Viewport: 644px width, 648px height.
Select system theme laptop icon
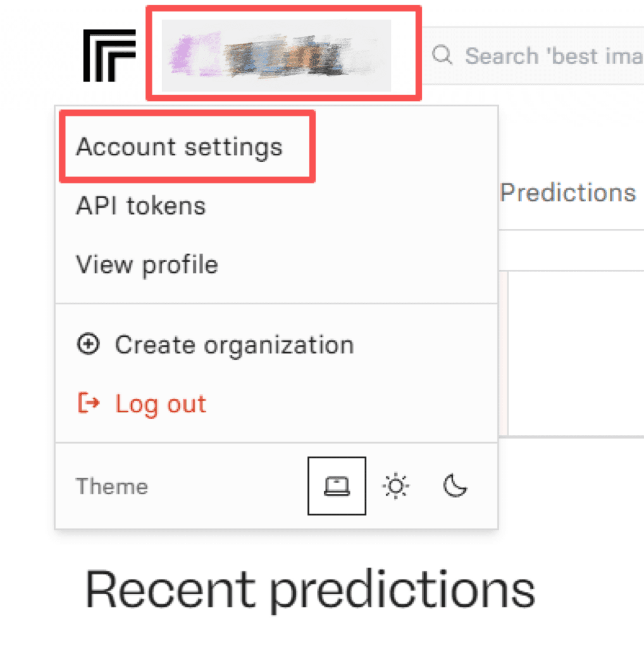337,486
